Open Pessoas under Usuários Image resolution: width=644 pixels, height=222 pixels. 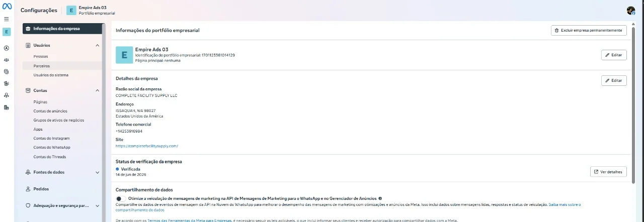tap(41, 56)
